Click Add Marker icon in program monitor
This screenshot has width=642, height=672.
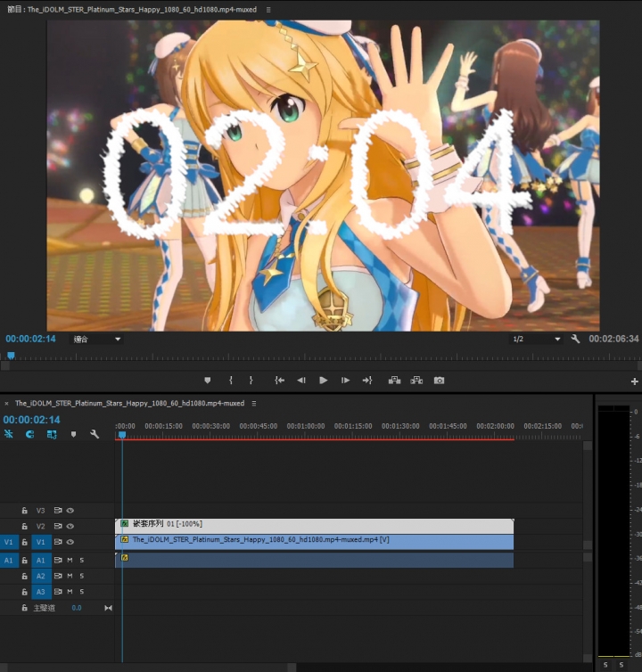207,381
